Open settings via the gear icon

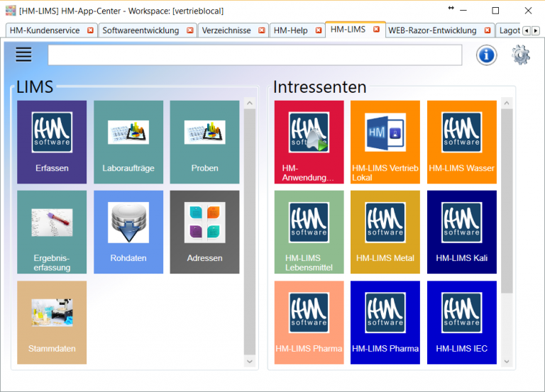(521, 55)
